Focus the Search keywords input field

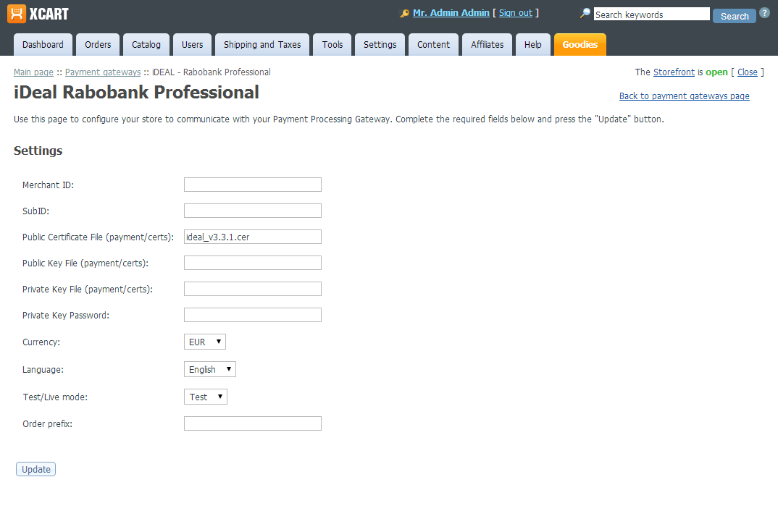coord(652,14)
